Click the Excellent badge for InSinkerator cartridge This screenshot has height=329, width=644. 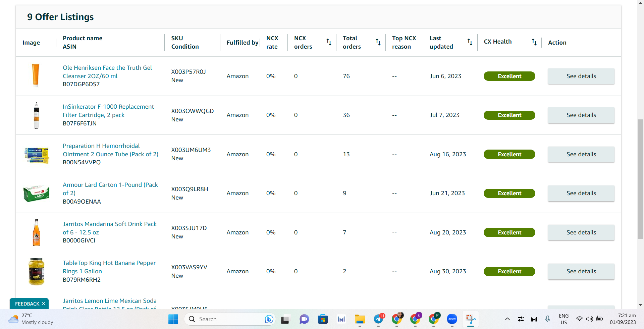coord(509,115)
